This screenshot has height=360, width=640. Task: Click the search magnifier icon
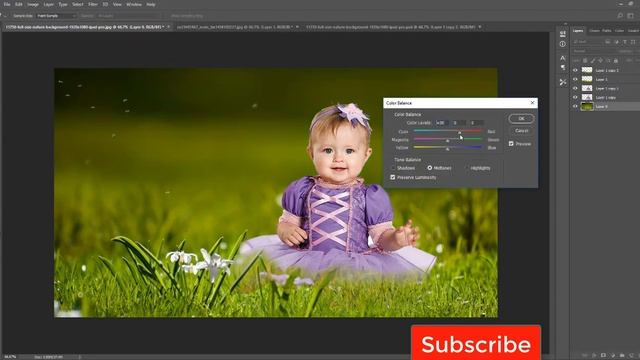click(620, 16)
